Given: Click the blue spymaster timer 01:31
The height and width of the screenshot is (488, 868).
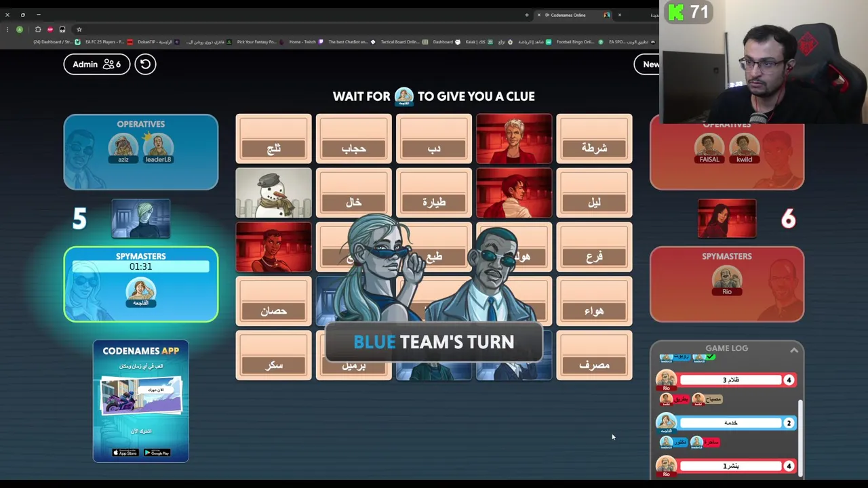Looking at the screenshot, I should (x=141, y=266).
